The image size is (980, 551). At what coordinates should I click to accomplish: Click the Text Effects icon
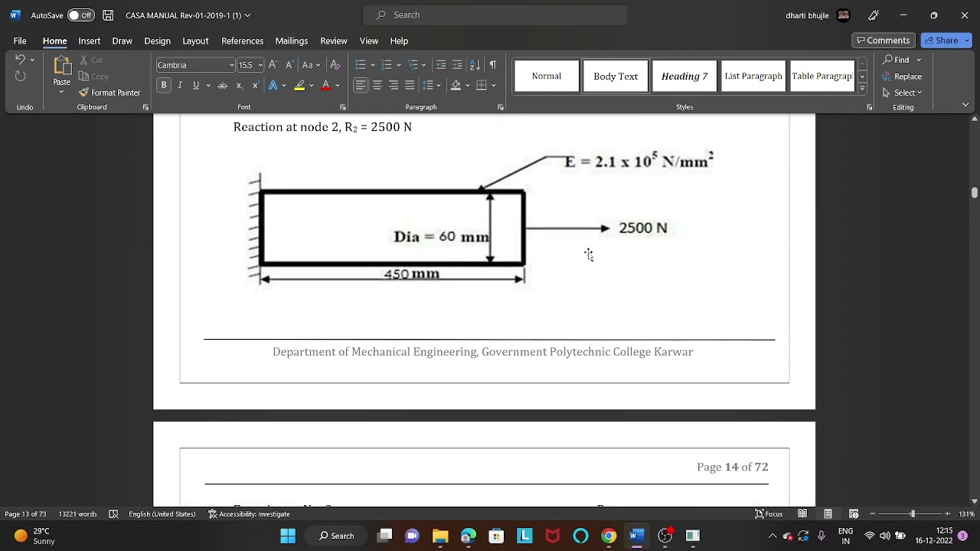(x=273, y=85)
